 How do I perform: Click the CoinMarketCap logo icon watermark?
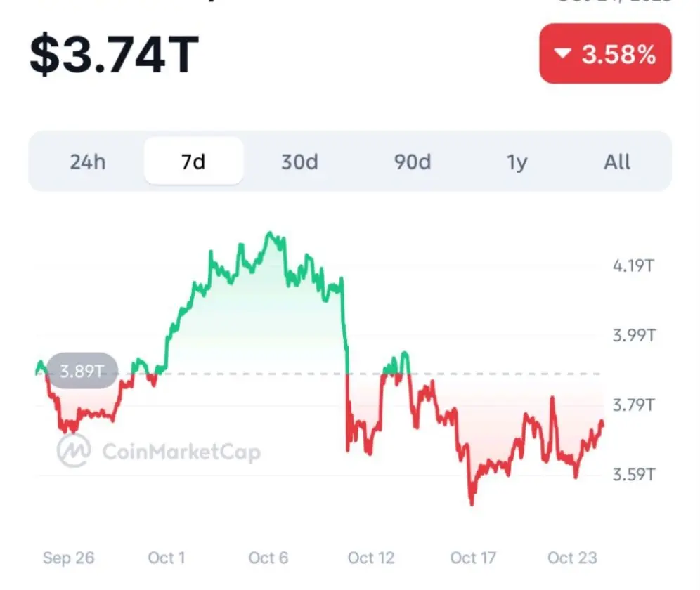pos(74,450)
